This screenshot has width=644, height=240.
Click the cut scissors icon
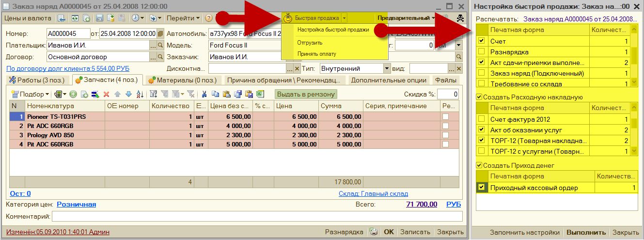[204, 94]
